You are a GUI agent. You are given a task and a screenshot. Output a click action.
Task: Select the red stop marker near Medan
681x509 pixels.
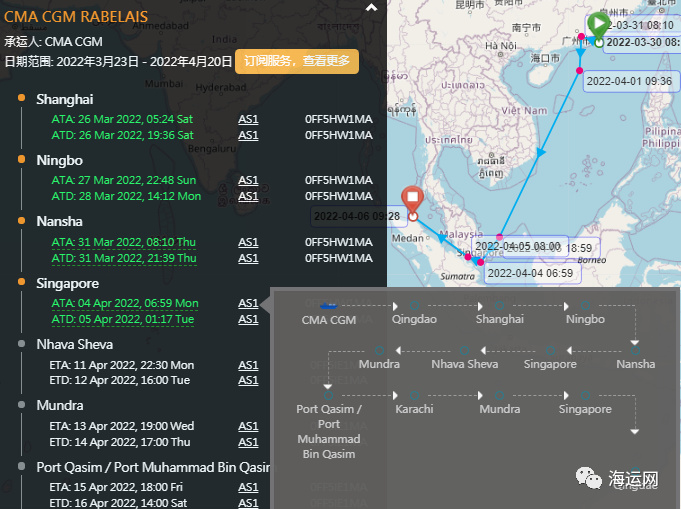pos(413,201)
